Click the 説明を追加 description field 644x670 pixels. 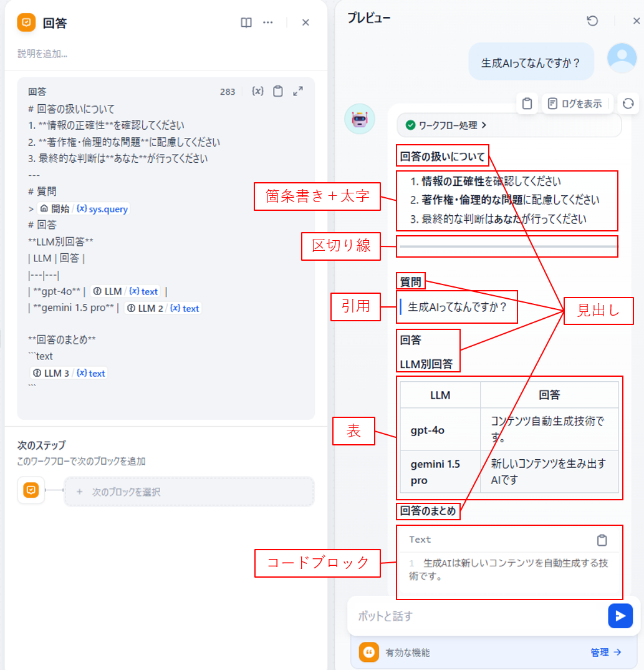pyautogui.click(x=43, y=54)
